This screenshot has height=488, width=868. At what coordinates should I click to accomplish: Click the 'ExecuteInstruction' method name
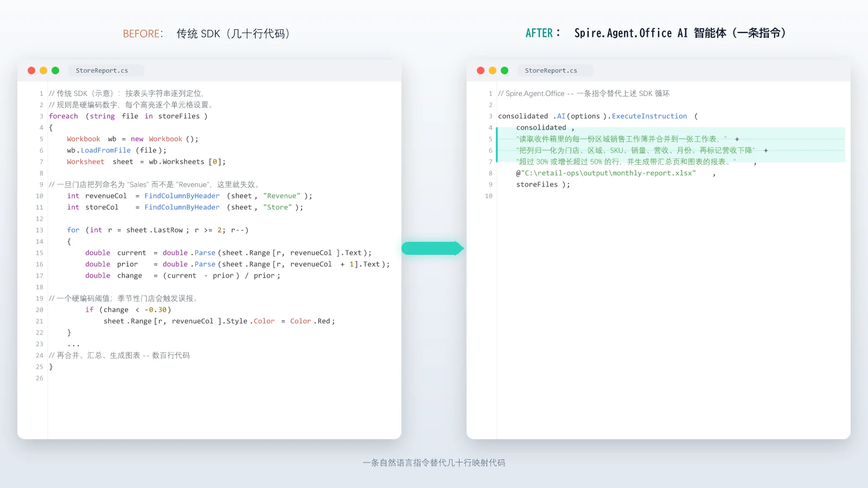click(x=649, y=116)
